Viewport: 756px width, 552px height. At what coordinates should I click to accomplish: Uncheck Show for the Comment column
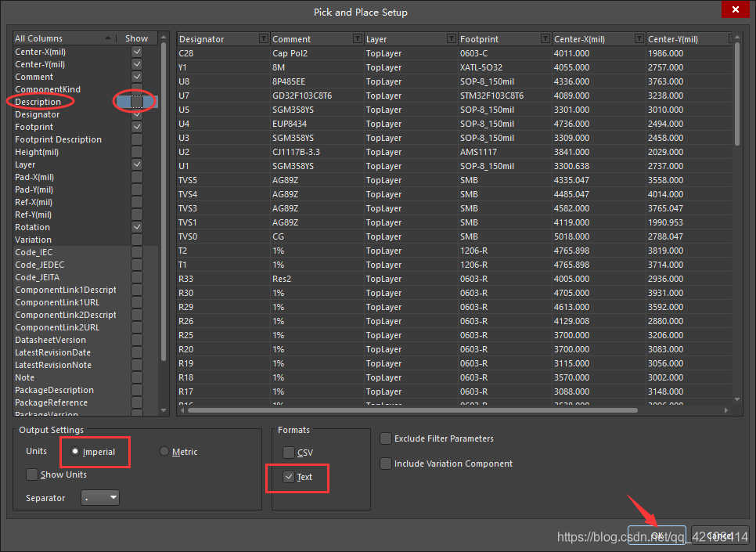(x=137, y=77)
